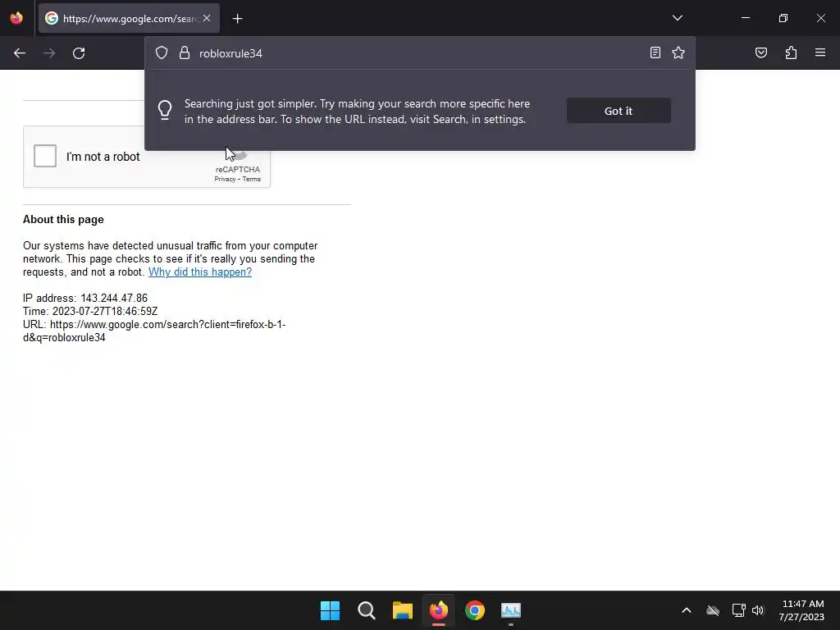The image size is (840, 630).
Task: Open Windows taskbar search
Action: tap(367, 610)
